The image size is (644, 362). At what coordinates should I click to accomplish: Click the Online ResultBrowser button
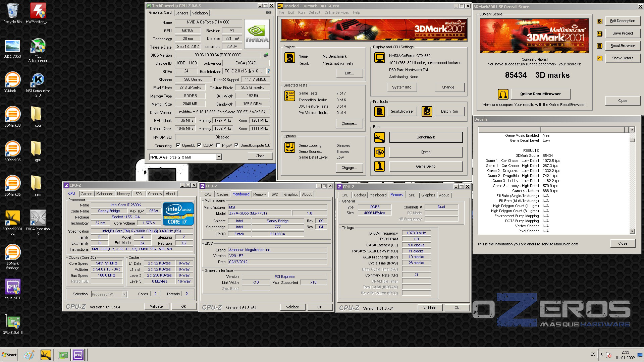[x=540, y=94]
